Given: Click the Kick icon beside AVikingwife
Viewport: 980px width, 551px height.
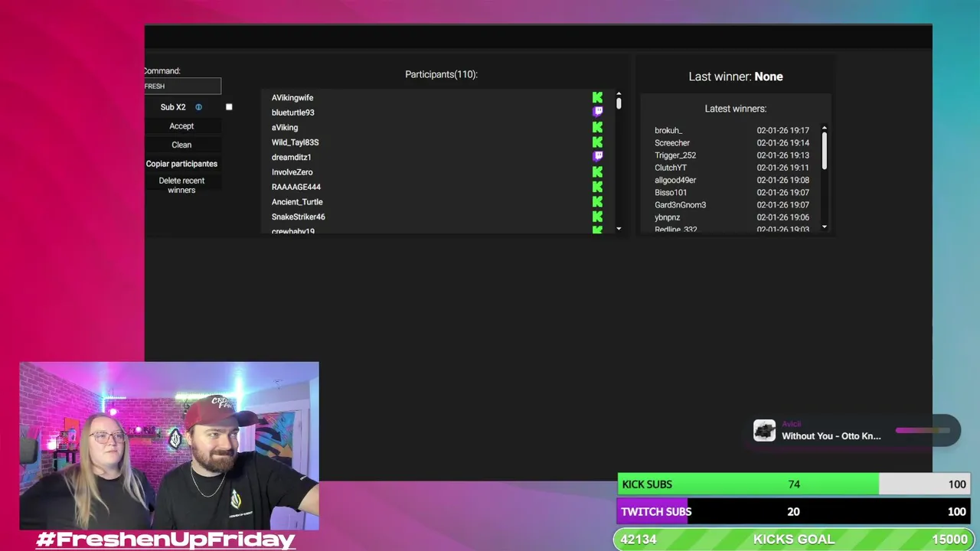Looking at the screenshot, I should click(x=597, y=97).
